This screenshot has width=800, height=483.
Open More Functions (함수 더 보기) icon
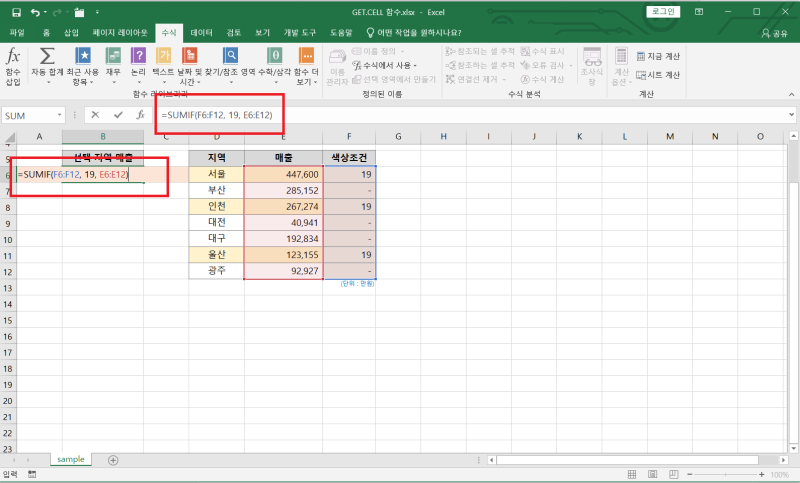pos(306,56)
